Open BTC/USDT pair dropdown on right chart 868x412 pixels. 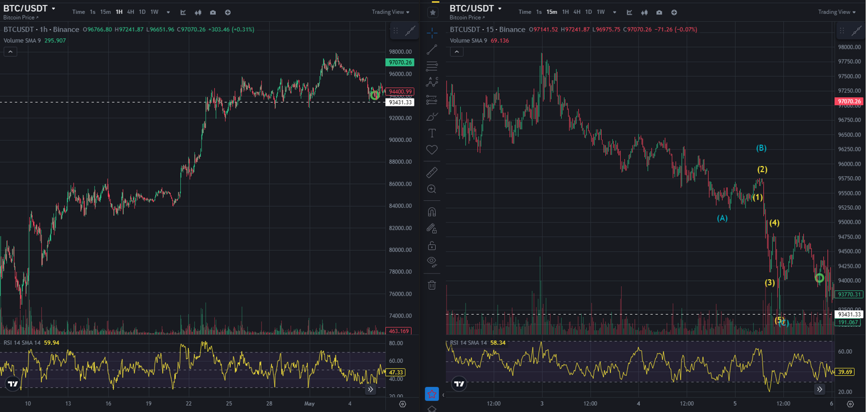(476, 9)
